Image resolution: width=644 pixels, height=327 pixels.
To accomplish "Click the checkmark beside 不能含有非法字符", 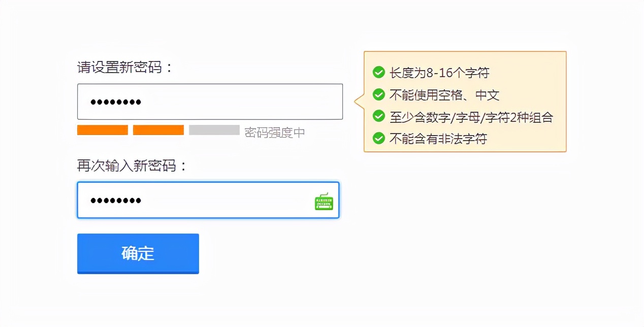I will (x=378, y=138).
